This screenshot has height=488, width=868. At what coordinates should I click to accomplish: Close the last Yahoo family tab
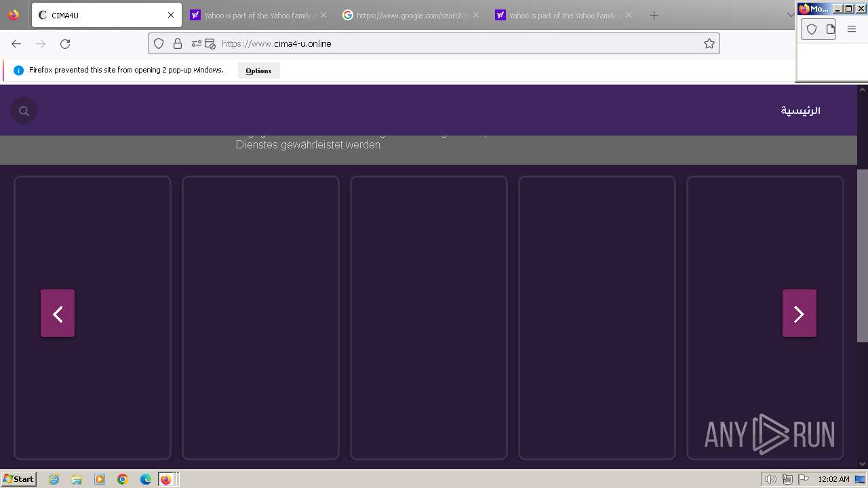(629, 15)
